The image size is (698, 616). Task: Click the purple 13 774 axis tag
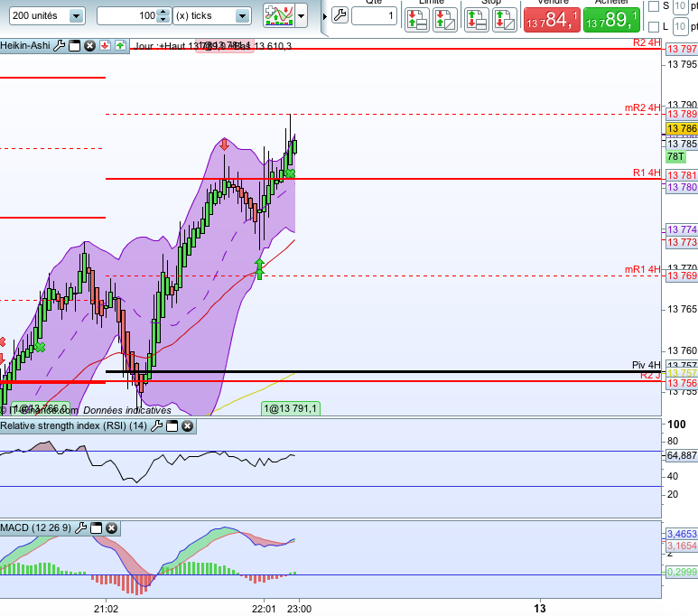tap(682, 229)
